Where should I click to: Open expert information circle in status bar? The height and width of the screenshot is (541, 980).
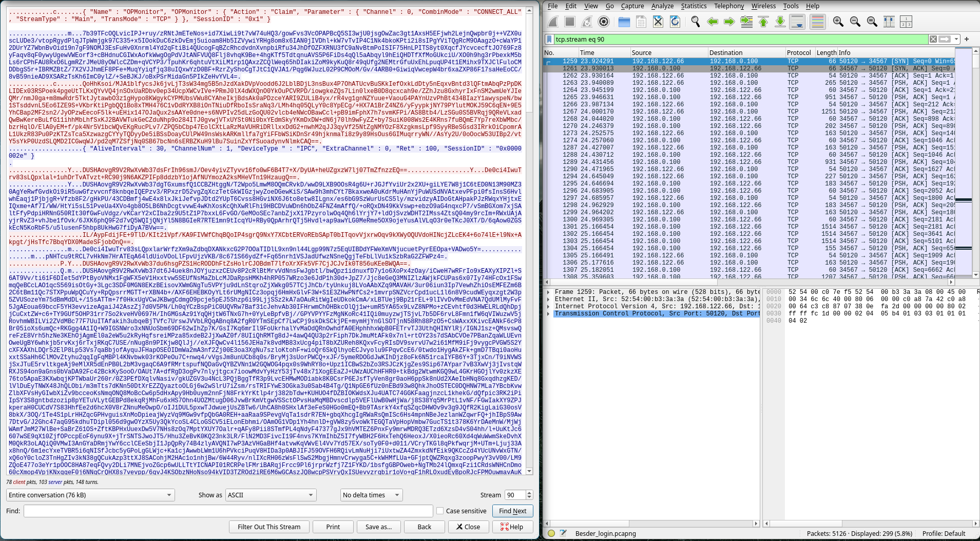551,533
